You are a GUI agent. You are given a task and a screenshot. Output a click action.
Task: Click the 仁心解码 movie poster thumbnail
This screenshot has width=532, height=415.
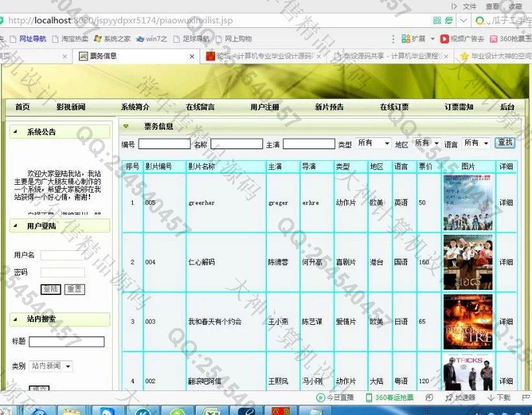pos(468,262)
